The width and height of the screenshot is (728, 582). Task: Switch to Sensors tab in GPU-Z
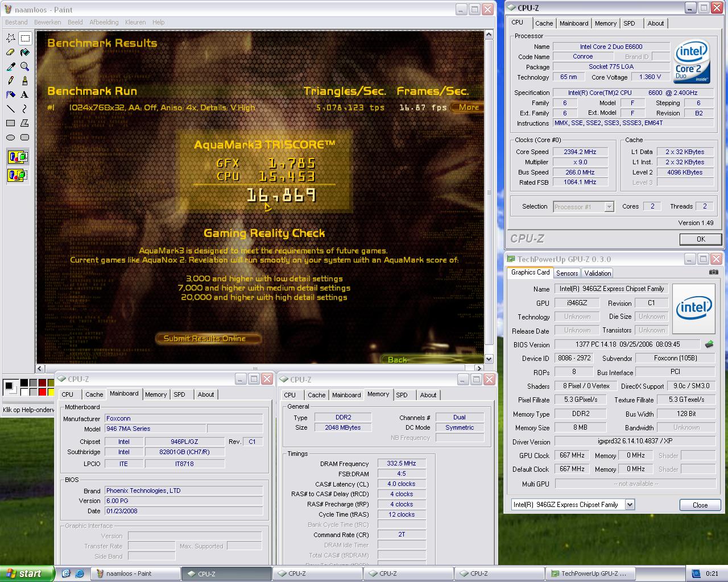click(567, 273)
